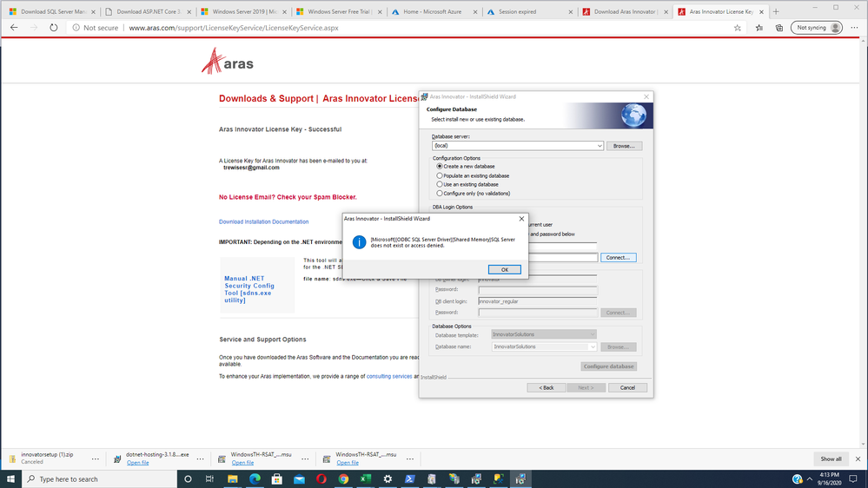
Task: Open Google Chrome from the taskbar
Action: [x=343, y=478]
